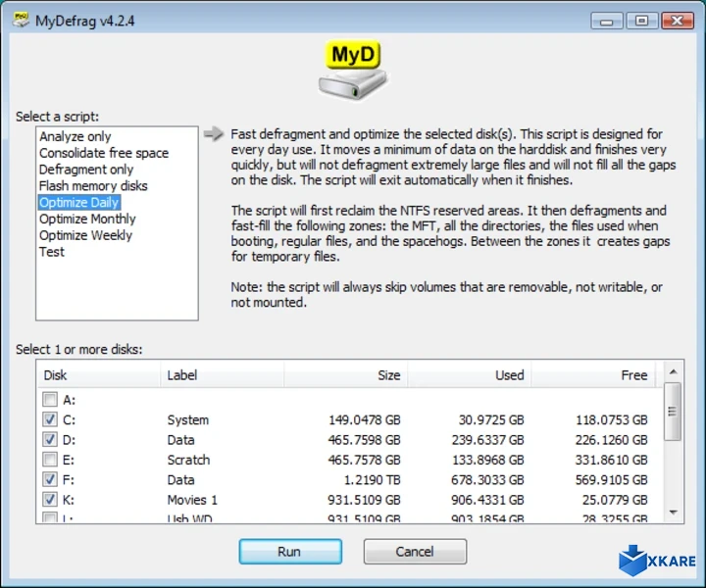Click the Cancel button
Image resolution: width=706 pixels, height=588 pixels.
[415, 552]
